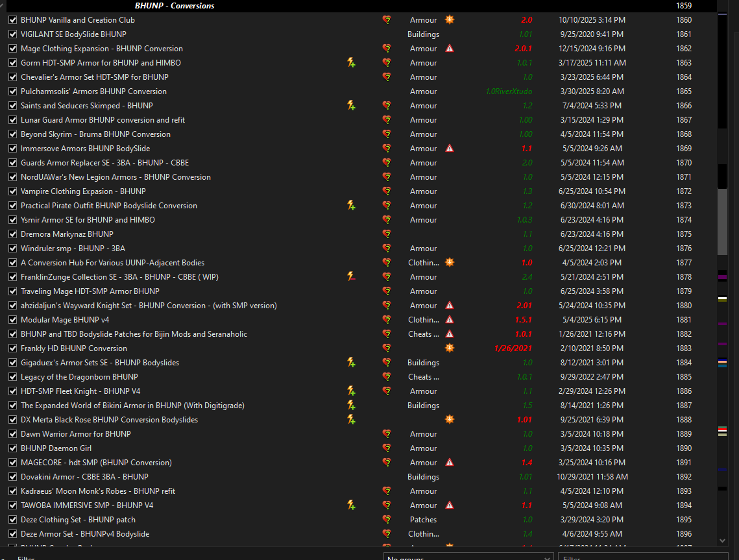Click heart flag icon on Frankly HD BHUNP Conversion
This screenshot has height=560, width=739.
387,348
